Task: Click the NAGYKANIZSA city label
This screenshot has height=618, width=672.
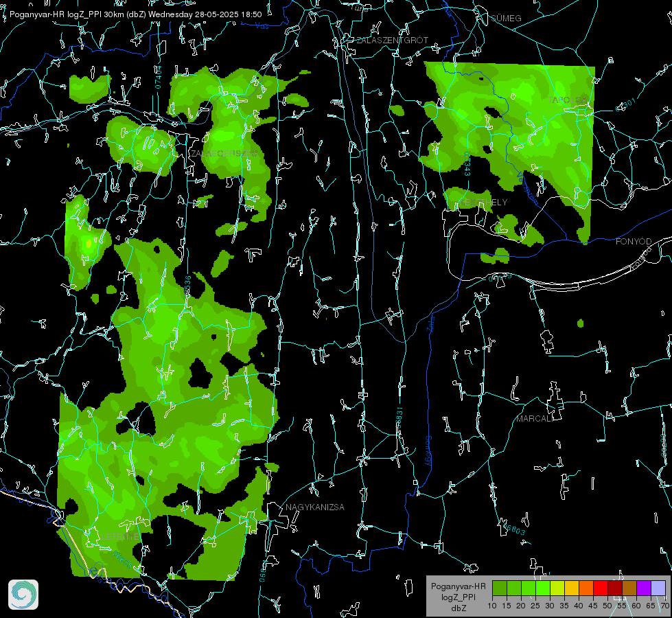Action: [x=315, y=507]
